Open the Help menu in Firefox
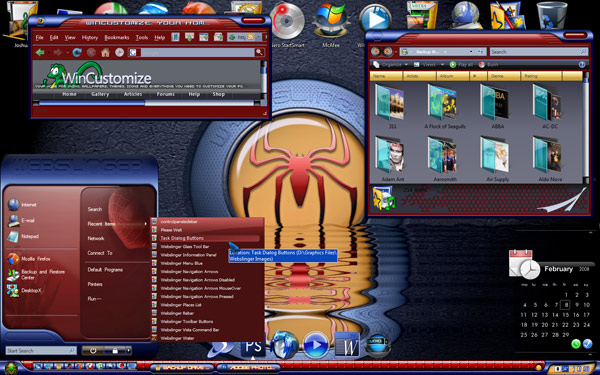 click(x=160, y=38)
